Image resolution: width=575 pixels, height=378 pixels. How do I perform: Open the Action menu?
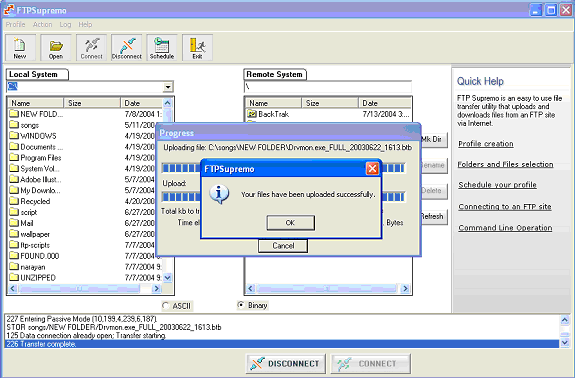pyautogui.click(x=43, y=25)
